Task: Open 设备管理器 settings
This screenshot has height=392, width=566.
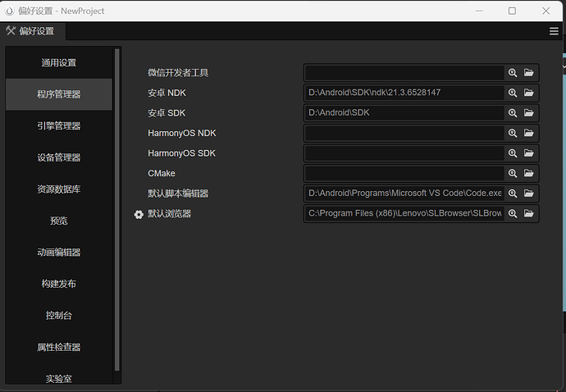Action: 59,157
